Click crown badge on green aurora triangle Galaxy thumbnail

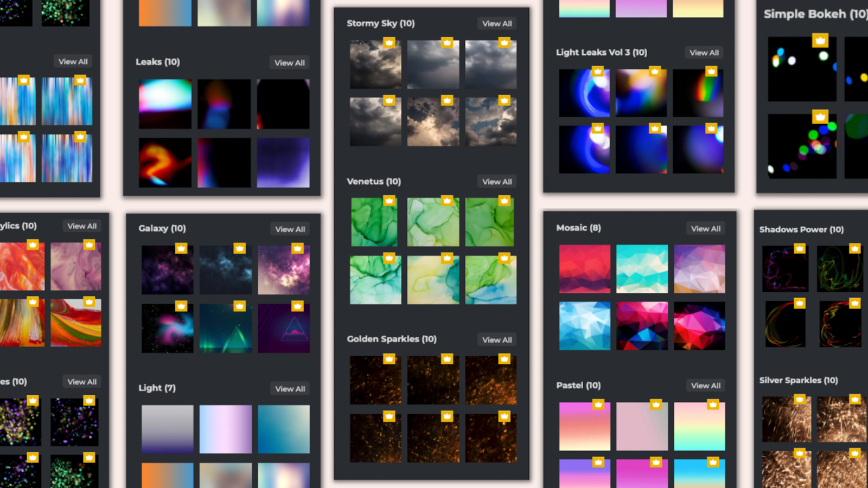tap(239, 306)
